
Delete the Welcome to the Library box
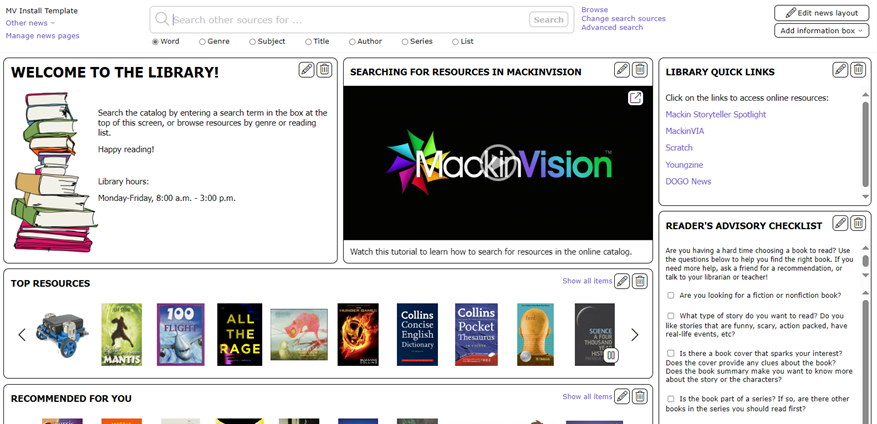pyautogui.click(x=324, y=70)
